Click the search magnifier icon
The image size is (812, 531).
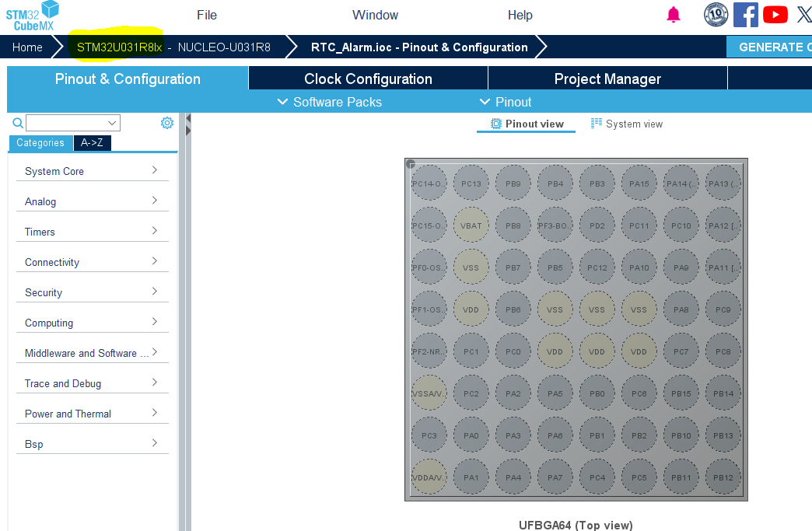click(16, 123)
